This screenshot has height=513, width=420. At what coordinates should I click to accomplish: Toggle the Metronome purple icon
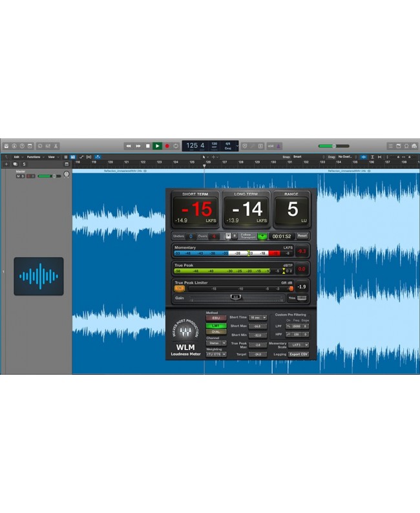[278, 146]
